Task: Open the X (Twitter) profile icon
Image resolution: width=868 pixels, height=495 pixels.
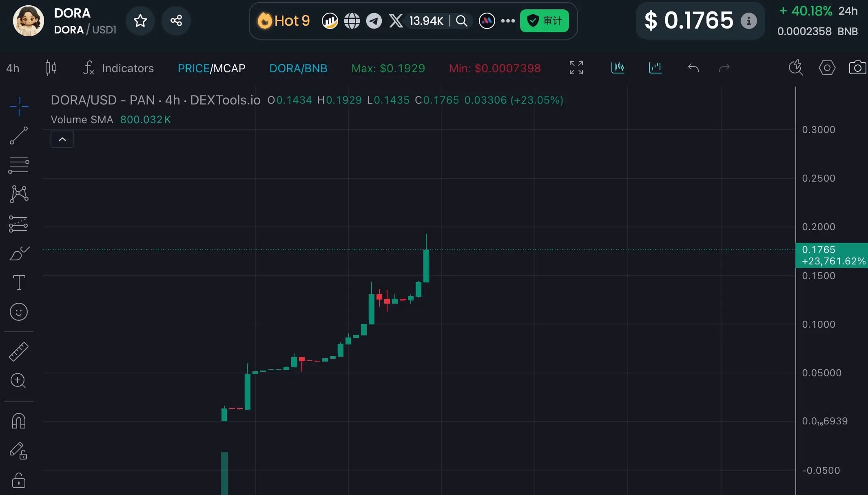Action: point(396,21)
